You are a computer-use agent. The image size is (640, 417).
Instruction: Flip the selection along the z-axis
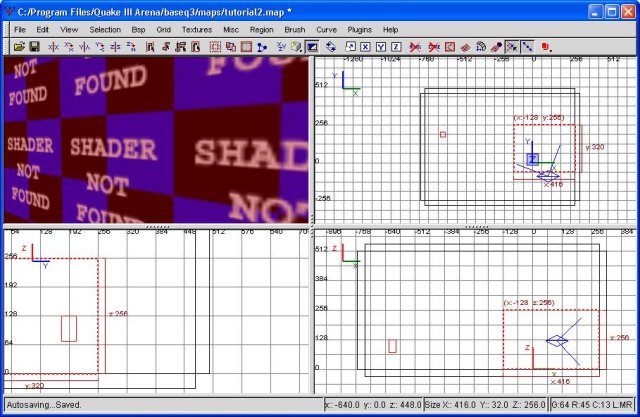(115, 47)
